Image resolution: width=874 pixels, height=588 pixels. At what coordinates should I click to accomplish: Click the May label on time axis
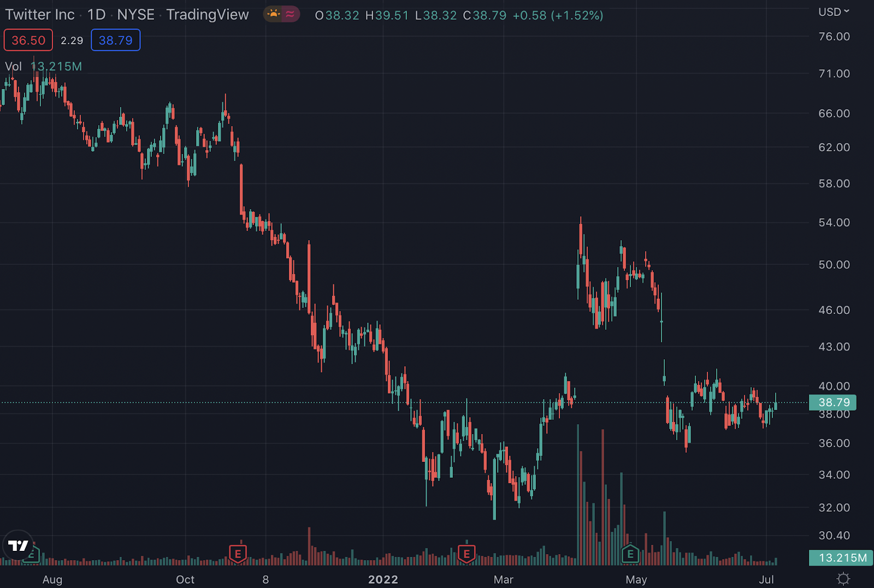[636, 580]
